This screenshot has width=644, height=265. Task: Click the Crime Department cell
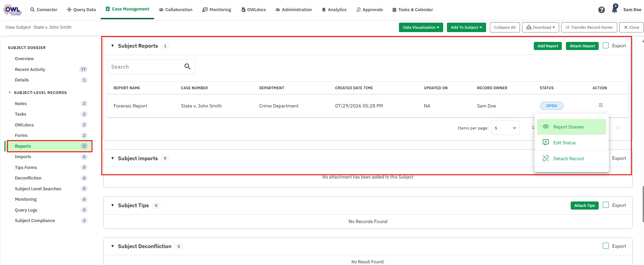click(x=279, y=106)
